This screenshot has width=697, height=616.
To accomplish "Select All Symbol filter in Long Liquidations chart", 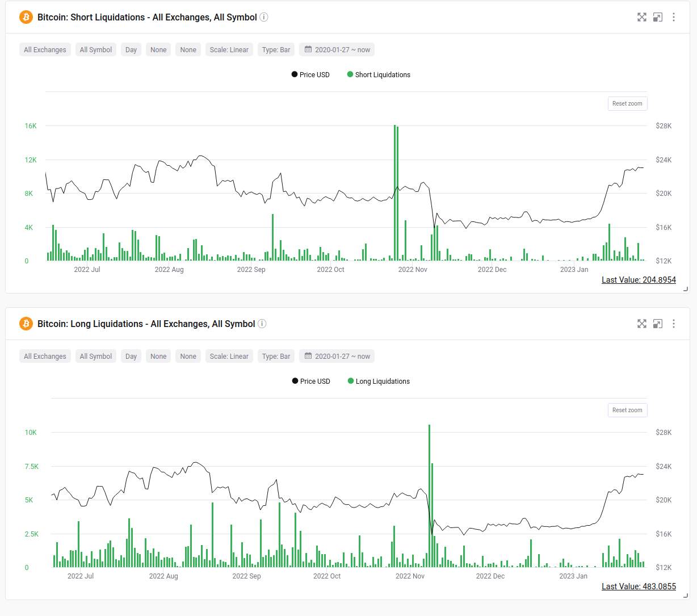I will coord(96,357).
